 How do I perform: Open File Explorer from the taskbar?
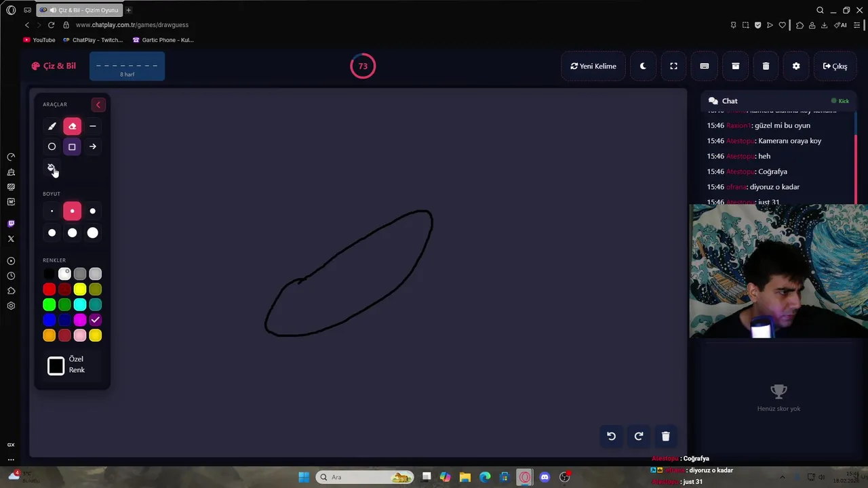[465, 477]
